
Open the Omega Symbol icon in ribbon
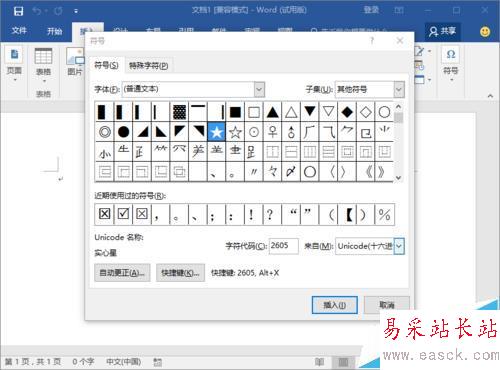[451, 54]
